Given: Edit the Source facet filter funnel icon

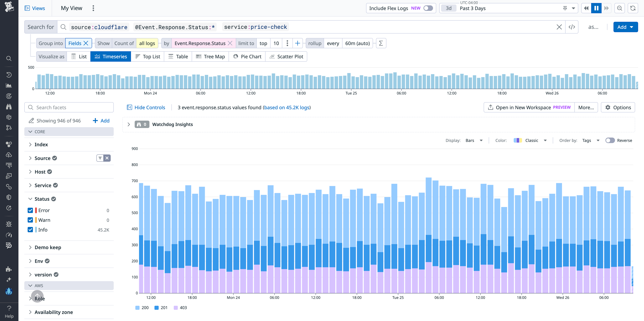Looking at the screenshot, I should pyautogui.click(x=100, y=158).
